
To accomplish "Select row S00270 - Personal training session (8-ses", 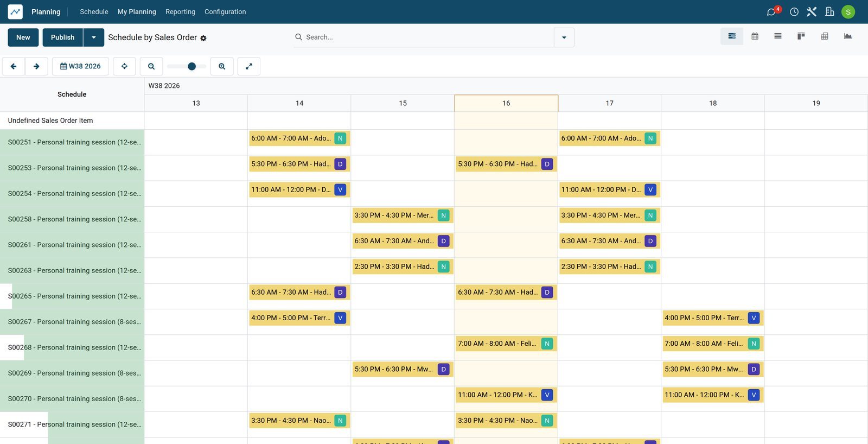I will [72, 399].
